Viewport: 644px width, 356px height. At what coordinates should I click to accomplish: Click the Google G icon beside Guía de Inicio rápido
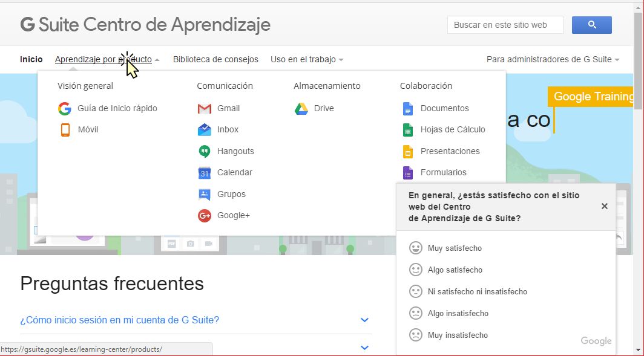pyautogui.click(x=65, y=108)
